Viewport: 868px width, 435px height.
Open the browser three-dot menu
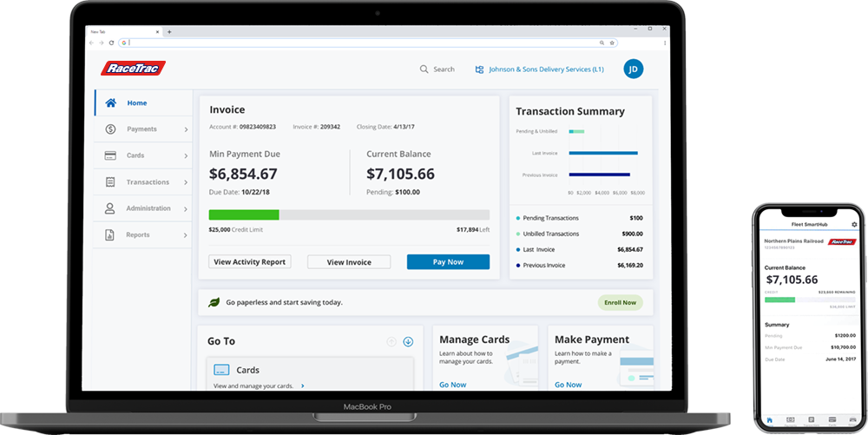coord(665,43)
